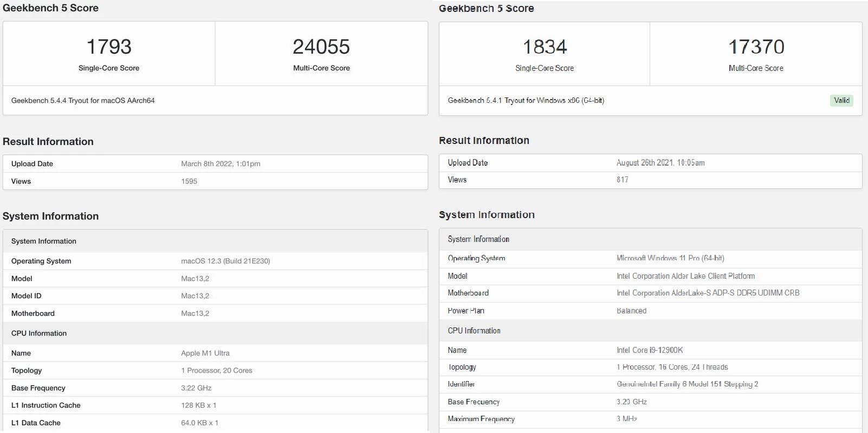Click 'Upload Date' label beside March 8th 2022
The width and height of the screenshot is (868, 433).
[32, 163]
